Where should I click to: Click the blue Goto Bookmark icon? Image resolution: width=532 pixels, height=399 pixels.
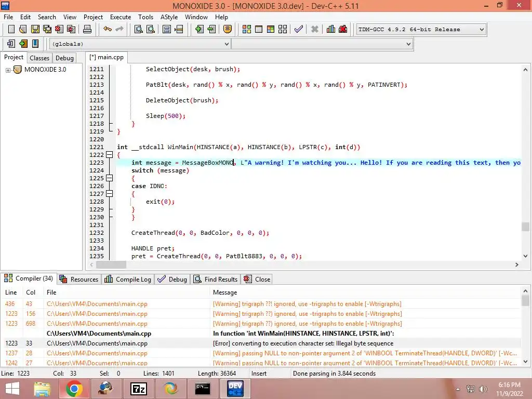[x=35, y=44]
